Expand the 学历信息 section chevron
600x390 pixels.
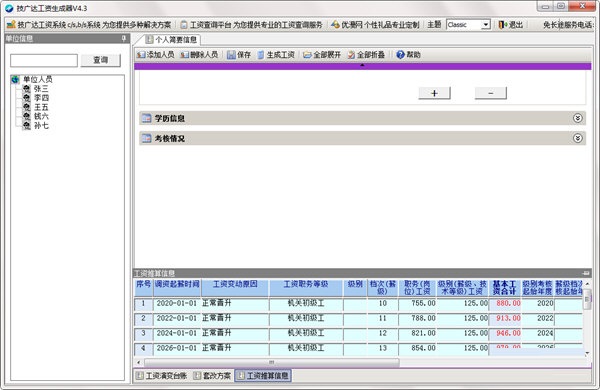tap(577, 118)
